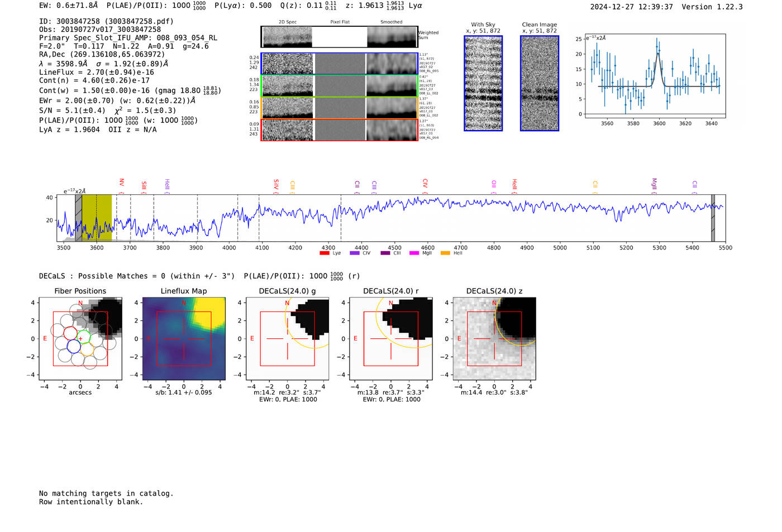Open the DECaLS(24.0) r image
Image resolution: width=782 pixels, height=532 pixels.
(391, 338)
